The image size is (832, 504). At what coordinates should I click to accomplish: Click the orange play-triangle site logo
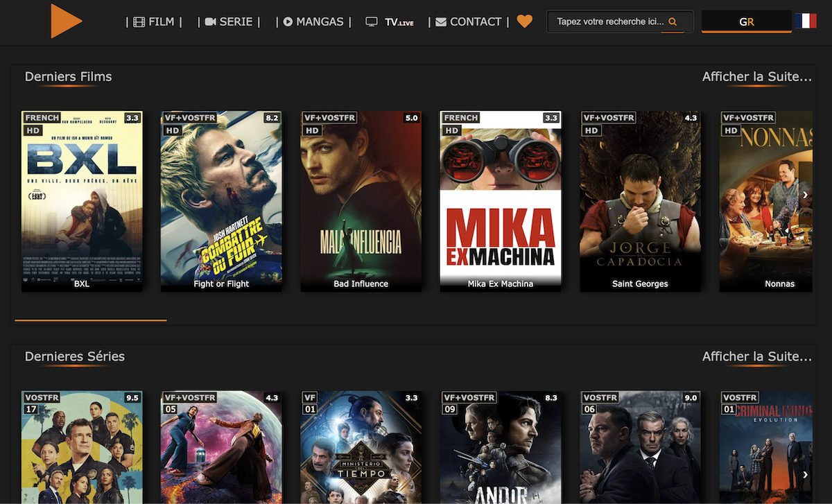[66, 21]
